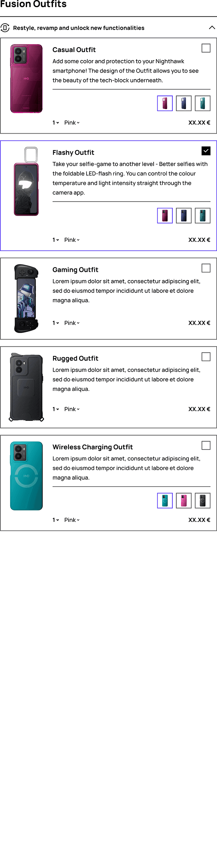Click the restyle phone icon beside header
The width and height of the screenshot is (217, 868).
point(5,28)
